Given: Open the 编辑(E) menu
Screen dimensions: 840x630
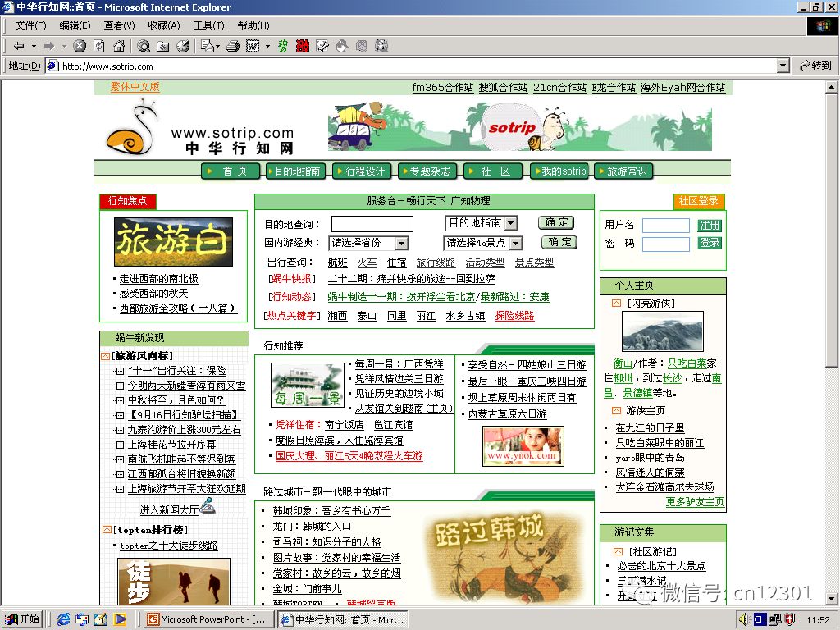Looking at the screenshot, I should tap(75, 25).
